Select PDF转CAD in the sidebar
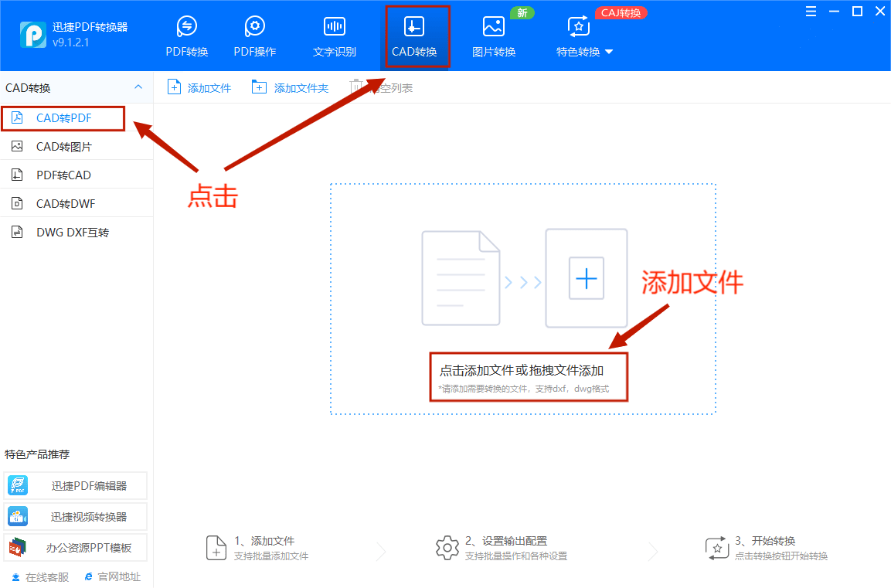This screenshot has height=588, width=891. (77, 175)
